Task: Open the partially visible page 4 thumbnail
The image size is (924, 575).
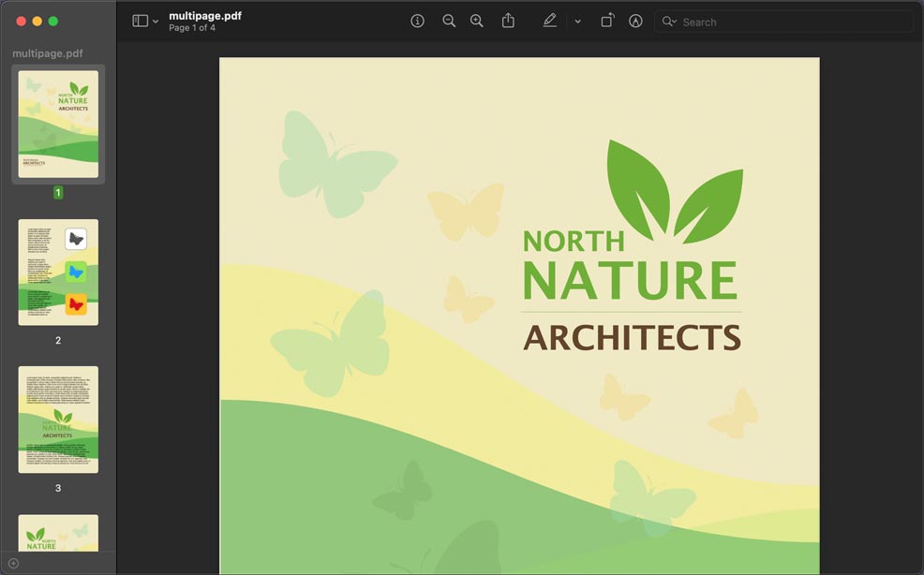Action: coord(58,533)
